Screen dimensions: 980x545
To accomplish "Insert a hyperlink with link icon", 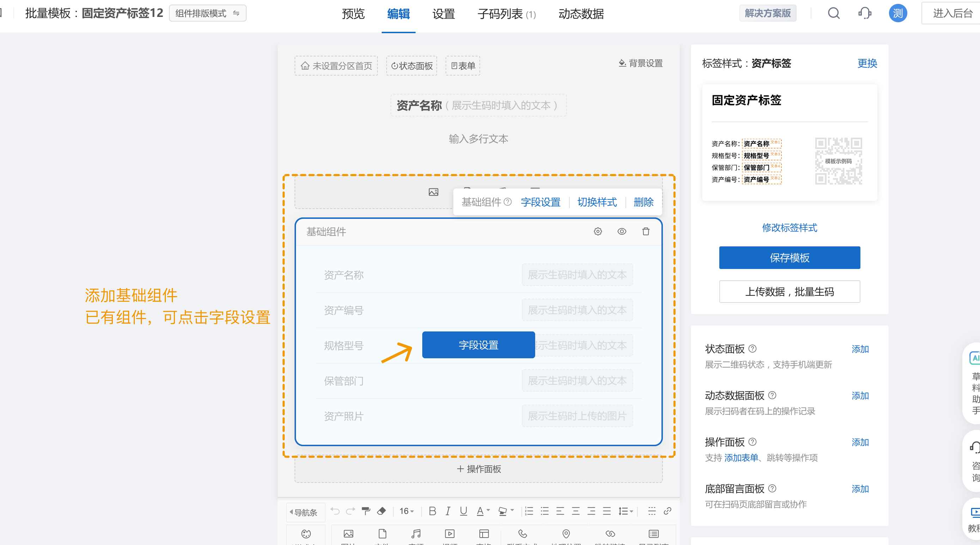I will 667,511.
